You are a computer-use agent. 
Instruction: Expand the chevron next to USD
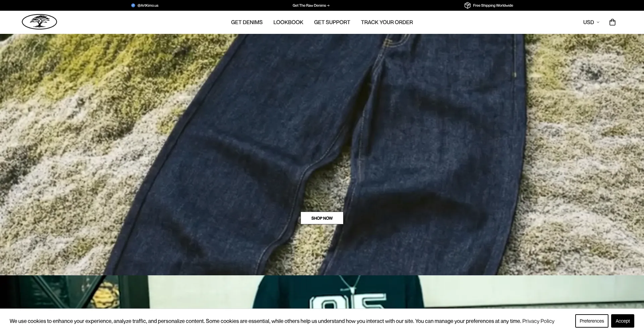(x=598, y=22)
